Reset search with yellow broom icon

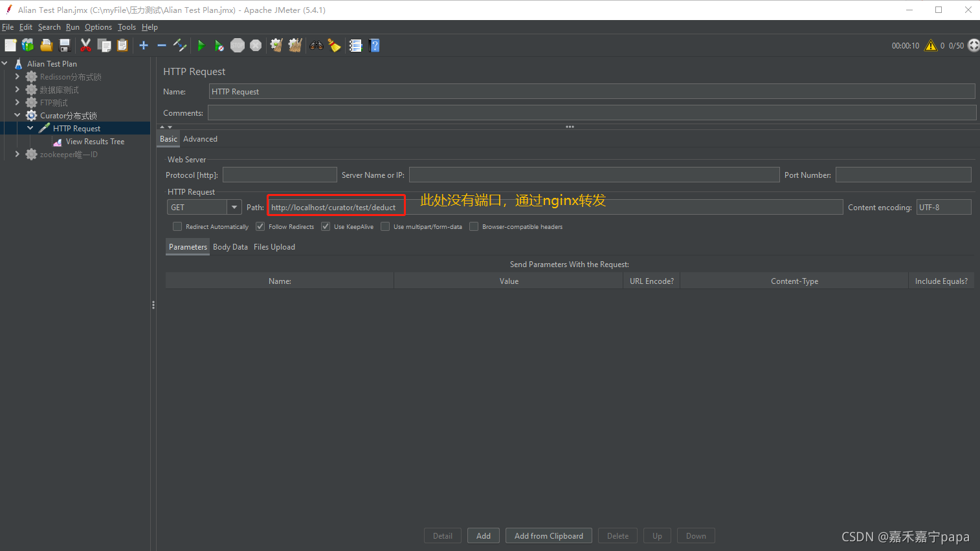click(334, 45)
